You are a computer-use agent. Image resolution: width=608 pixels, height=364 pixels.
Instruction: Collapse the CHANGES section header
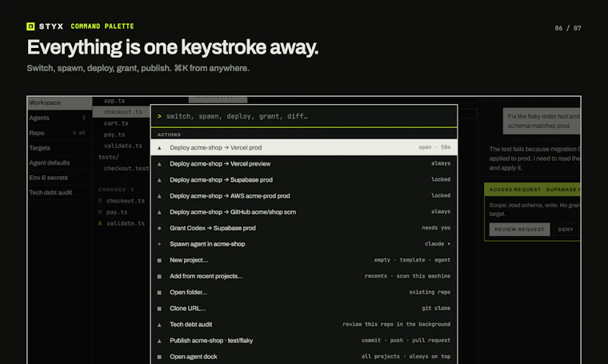[116, 190]
